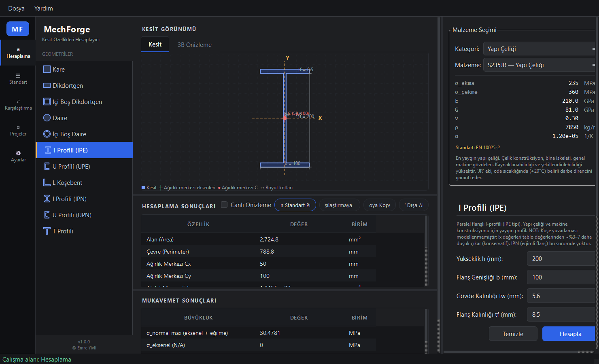Image resolution: width=599 pixels, height=364 pixels.
Task: Click the Temizle button
Action: 513,334
